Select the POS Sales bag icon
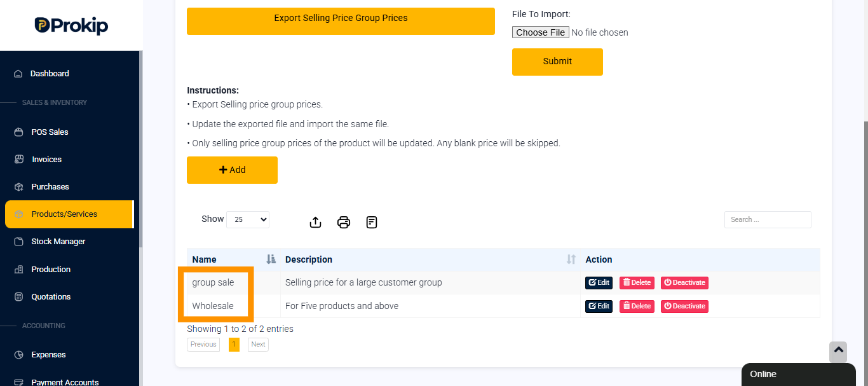868x386 pixels. tap(18, 132)
